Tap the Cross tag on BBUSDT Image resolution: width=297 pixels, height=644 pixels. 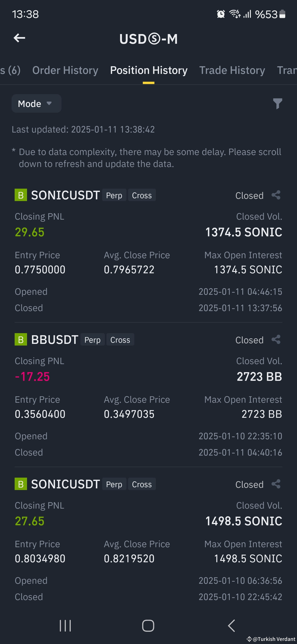point(120,340)
